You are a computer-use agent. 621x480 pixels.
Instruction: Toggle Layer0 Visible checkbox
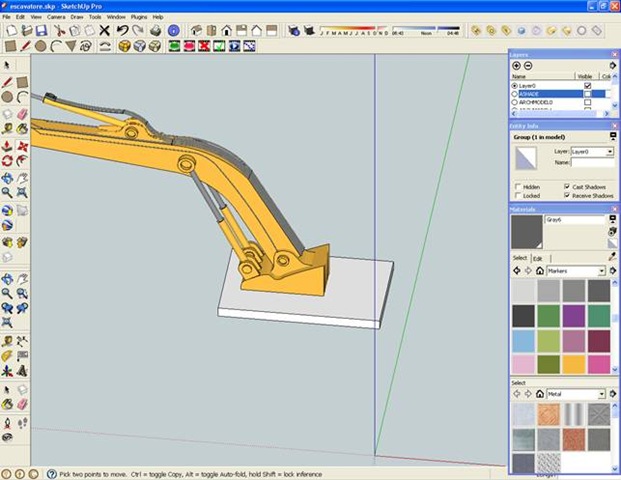tap(588, 86)
